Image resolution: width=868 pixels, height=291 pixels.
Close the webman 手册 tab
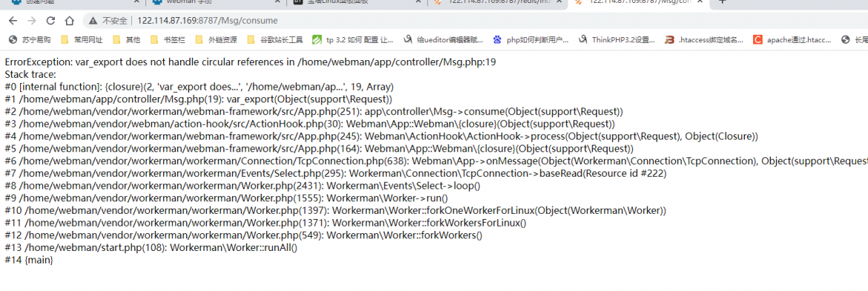(x=278, y=2)
